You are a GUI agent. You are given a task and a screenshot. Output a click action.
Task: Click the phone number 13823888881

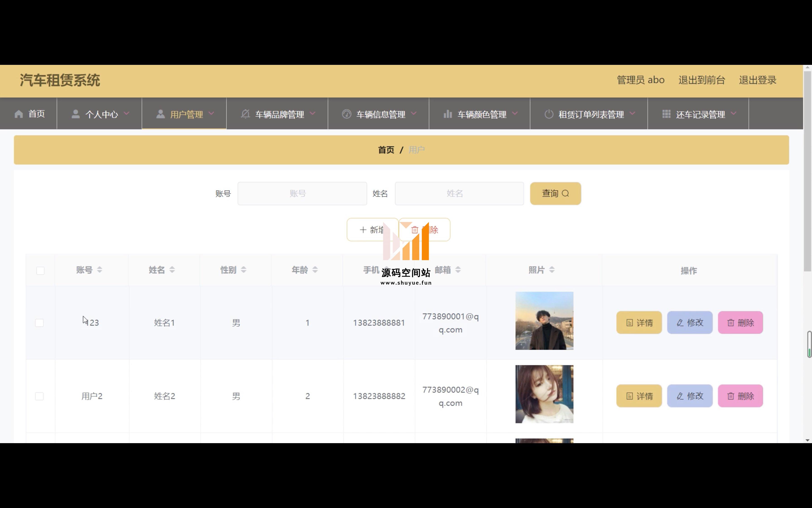tap(379, 323)
